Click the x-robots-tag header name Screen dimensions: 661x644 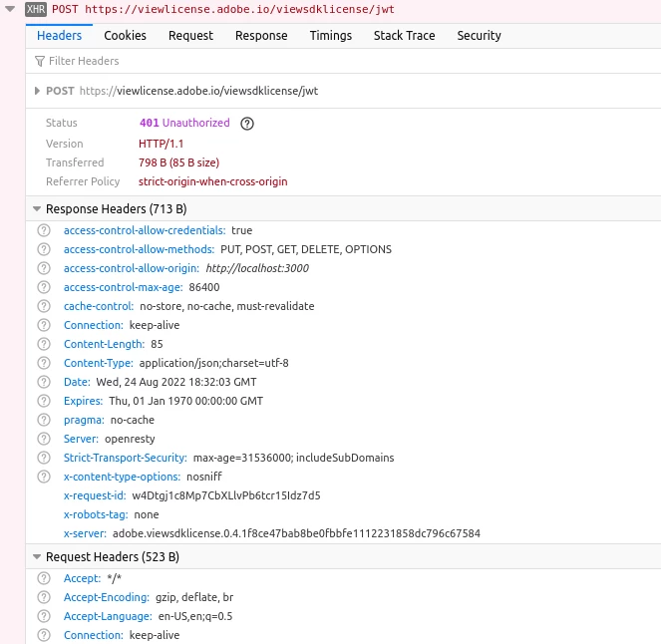[x=96, y=514]
